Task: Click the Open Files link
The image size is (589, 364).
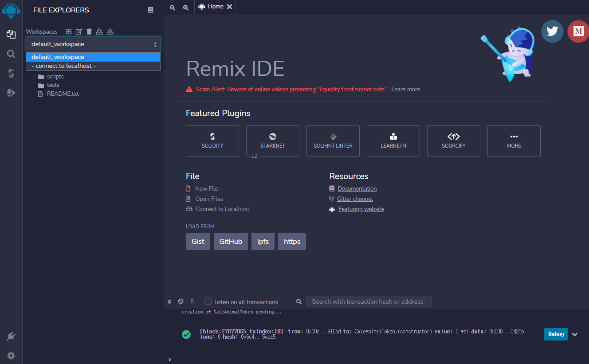Action: click(x=209, y=199)
